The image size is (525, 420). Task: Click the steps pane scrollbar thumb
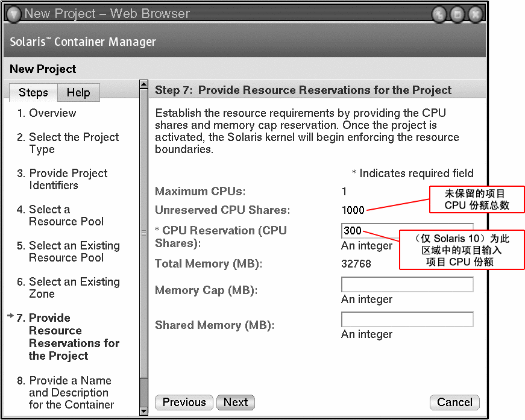tap(143, 233)
